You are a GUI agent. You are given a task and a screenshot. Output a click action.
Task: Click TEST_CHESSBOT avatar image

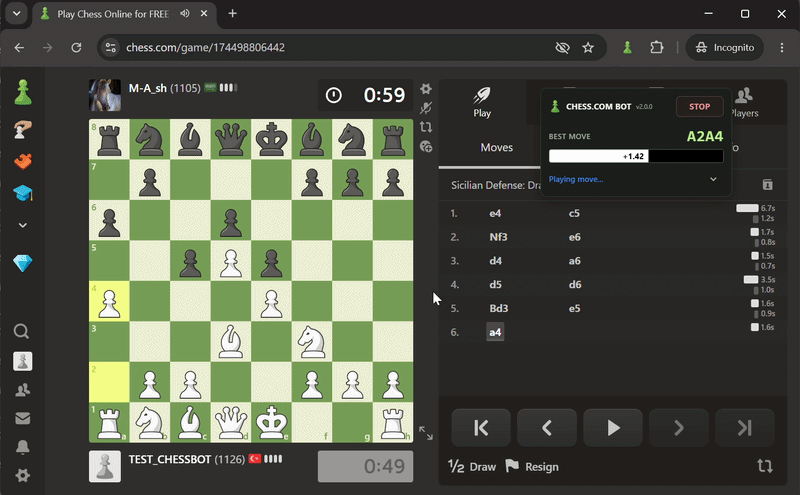tap(105, 466)
